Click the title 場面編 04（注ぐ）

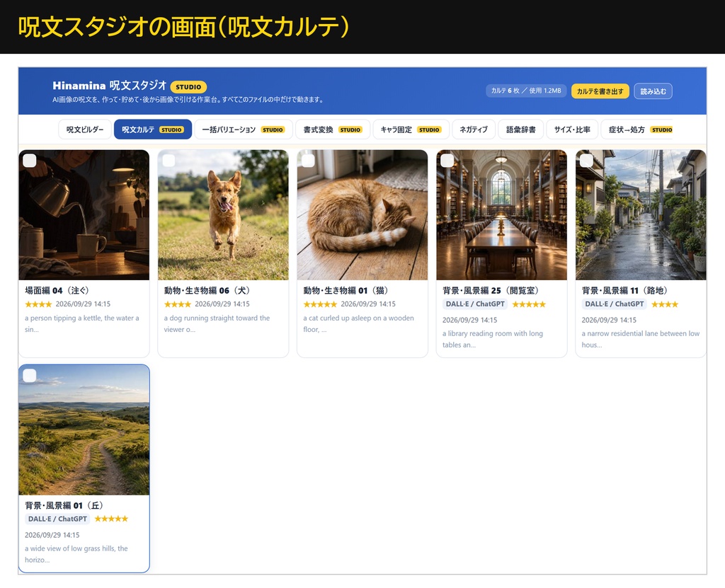57,290
